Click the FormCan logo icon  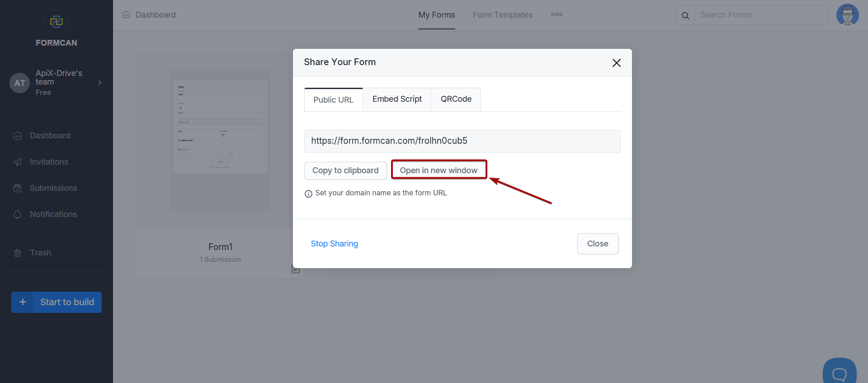click(x=57, y=22)
